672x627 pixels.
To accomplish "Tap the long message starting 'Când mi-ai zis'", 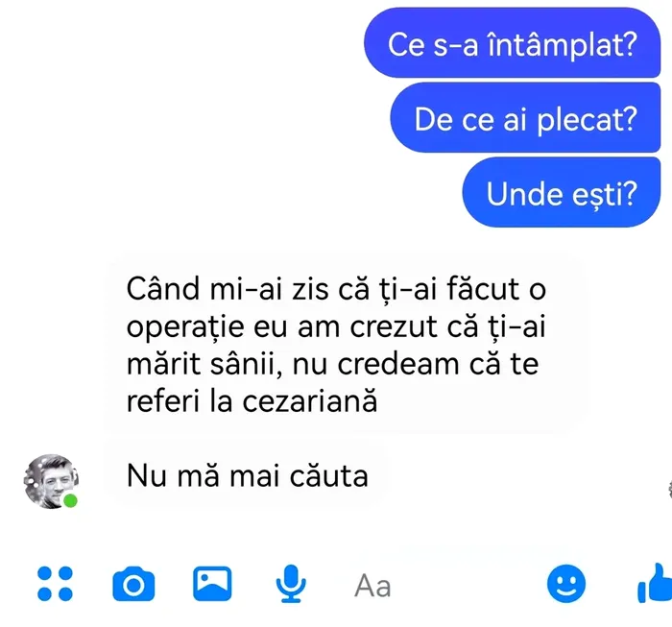I will (x=343, y=345).
